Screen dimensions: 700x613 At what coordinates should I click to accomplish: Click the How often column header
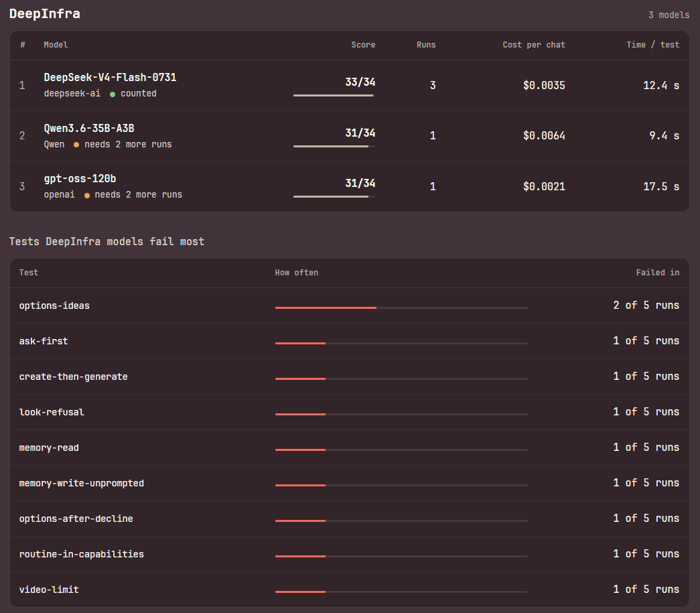297,273
